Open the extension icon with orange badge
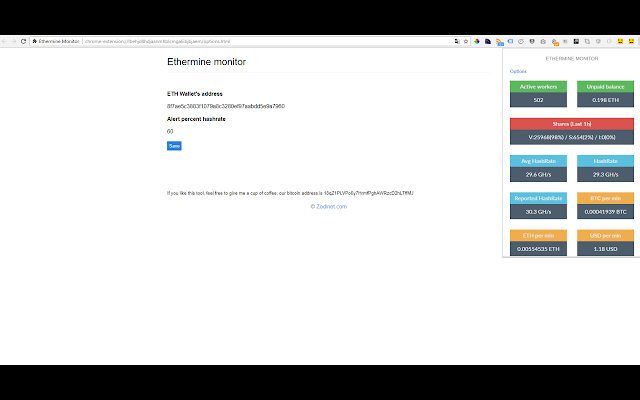 tap(555, 42)
